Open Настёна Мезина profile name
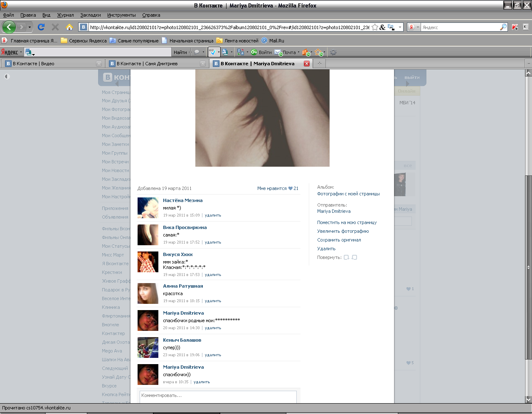This screenshot has width=532, height=414. point(182,200)
